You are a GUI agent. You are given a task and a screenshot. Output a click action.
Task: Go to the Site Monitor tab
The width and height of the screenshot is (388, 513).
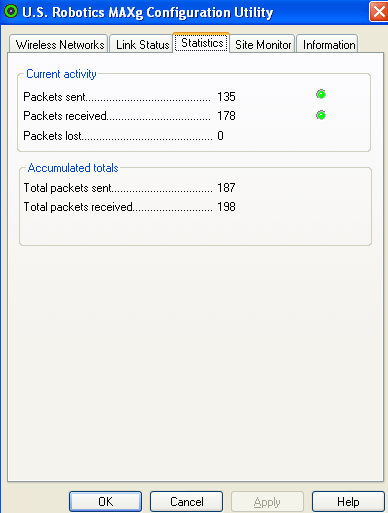click(263, 44)
